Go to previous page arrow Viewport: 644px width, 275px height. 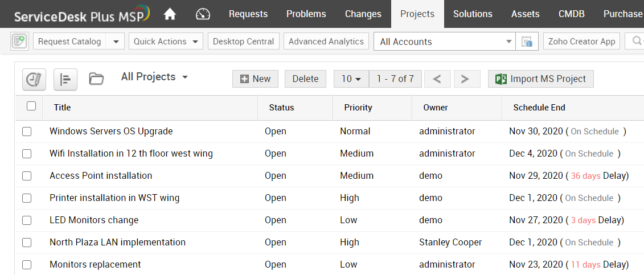tap(437, 79)
